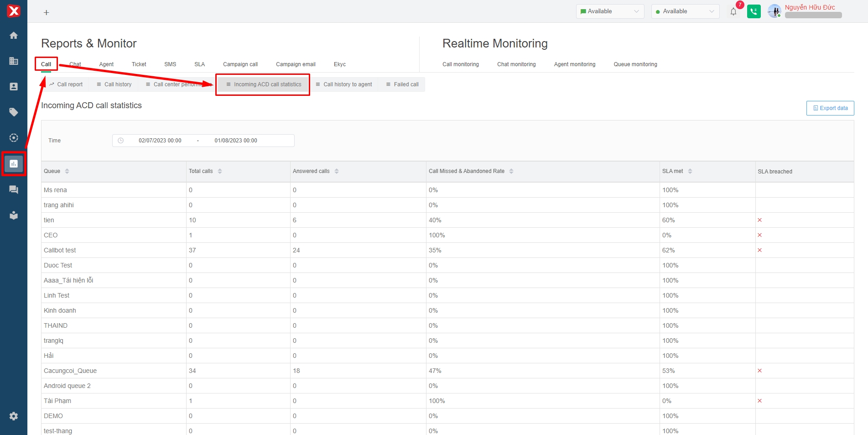Open the Call history sub-tab

point(114,84)
